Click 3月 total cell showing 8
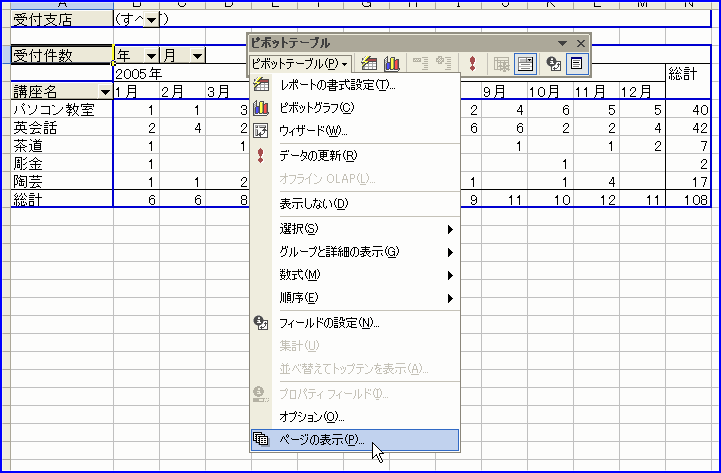 229,199
